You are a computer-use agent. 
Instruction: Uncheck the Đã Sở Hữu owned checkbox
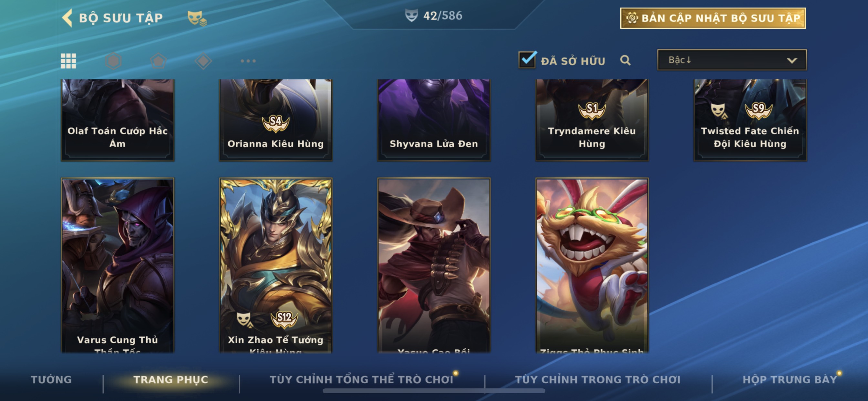coord(527,60)
